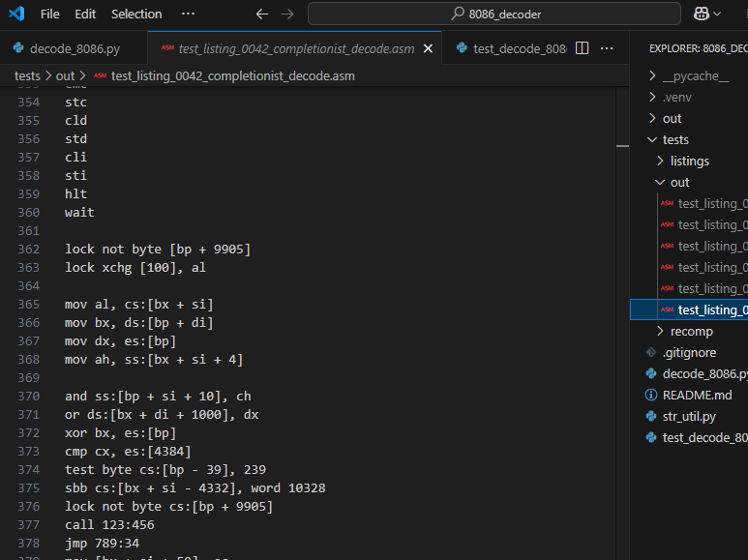748x560 pixels.
Task: Expand the recomp folder
Action: [x=691, y=331]
